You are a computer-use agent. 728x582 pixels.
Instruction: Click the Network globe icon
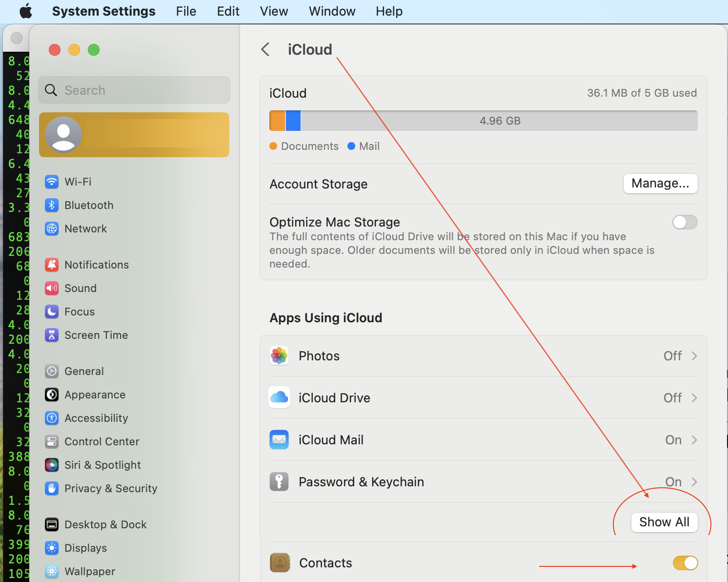click(52, 229)
